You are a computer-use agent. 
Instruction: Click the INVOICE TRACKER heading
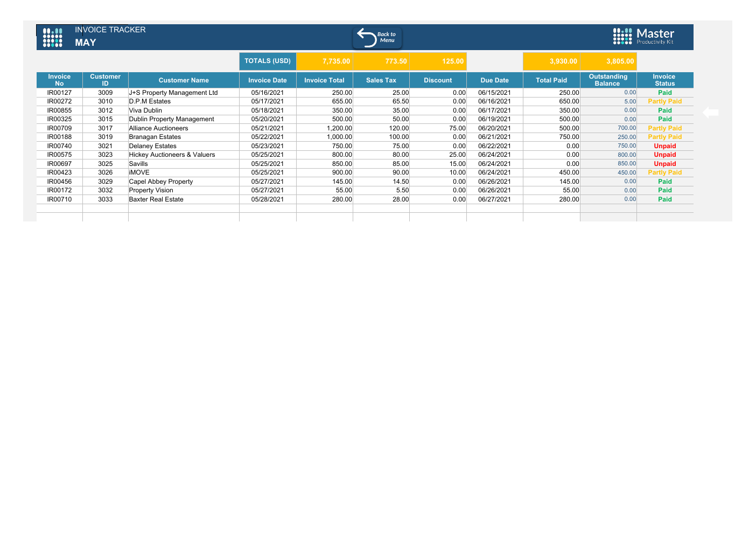tap(110, 30)
